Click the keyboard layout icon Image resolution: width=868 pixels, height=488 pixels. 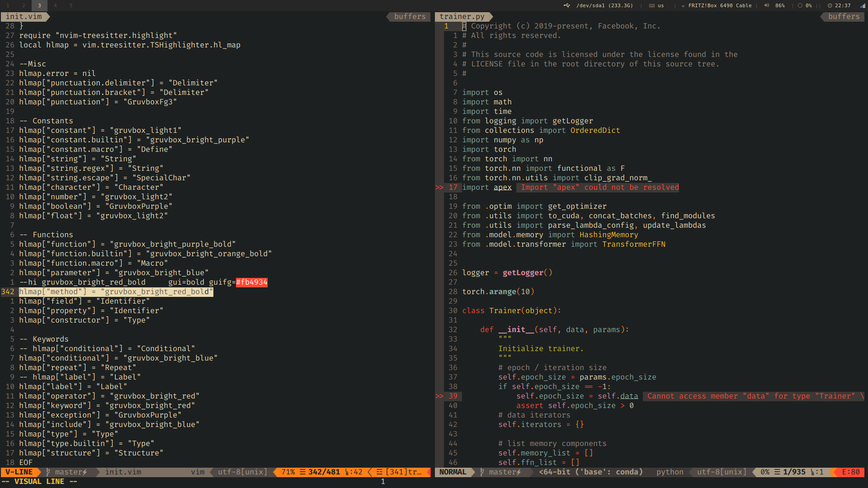tap(651, 5)
